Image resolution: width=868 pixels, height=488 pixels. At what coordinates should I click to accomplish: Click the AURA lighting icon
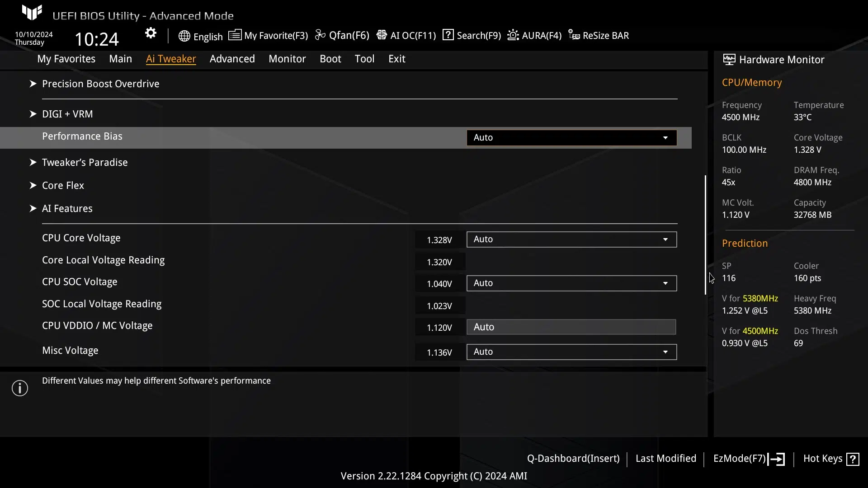[513, 35]
